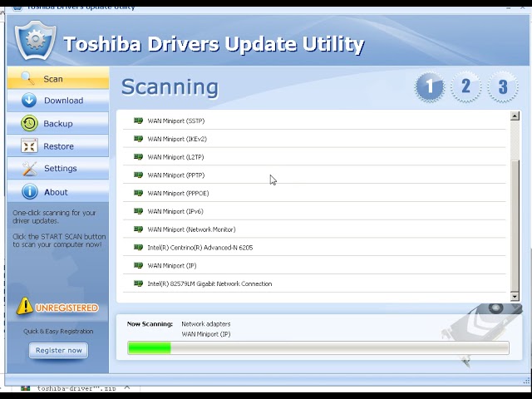Click the yellow warning triangle icon
The image size is (532, 399).
coord(24,306)
